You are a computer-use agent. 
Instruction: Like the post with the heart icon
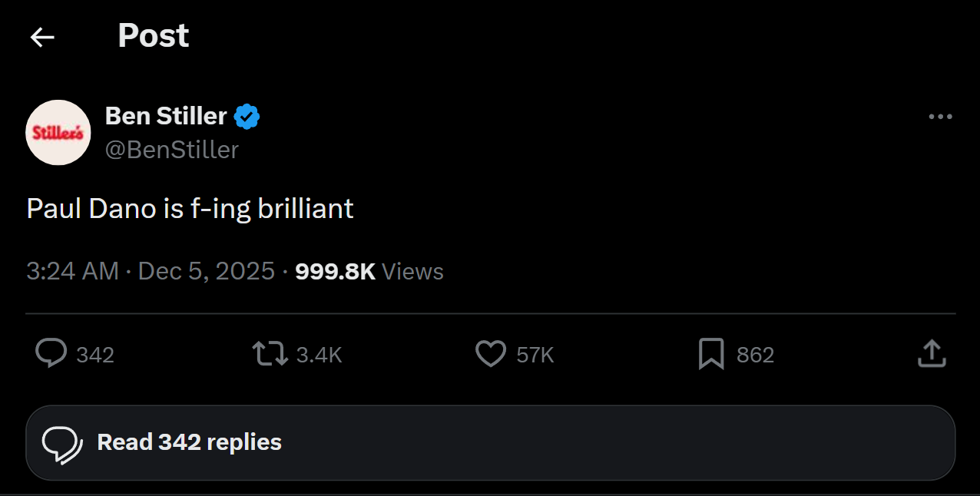[491, 354]
